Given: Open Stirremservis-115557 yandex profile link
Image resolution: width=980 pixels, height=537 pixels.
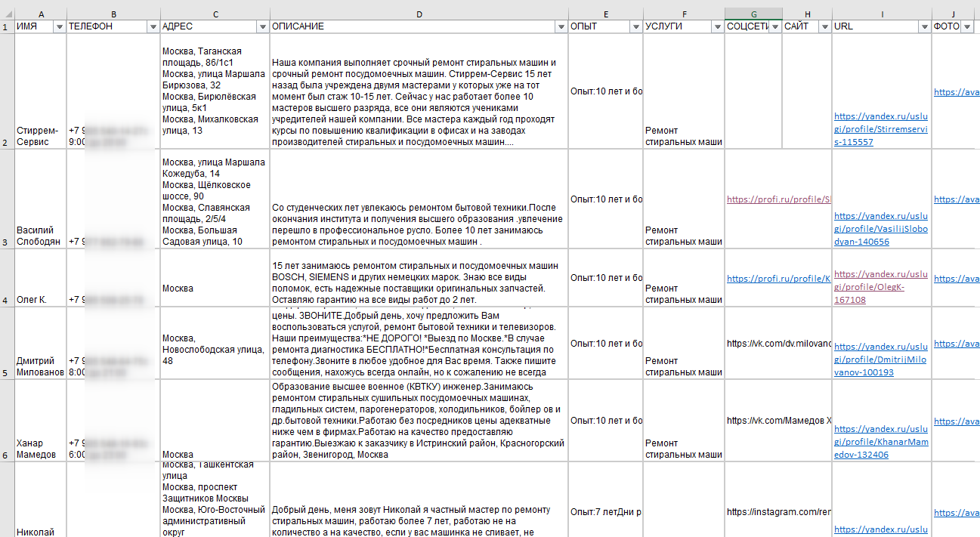Looking at the screenshot, I should click(881, 129).
